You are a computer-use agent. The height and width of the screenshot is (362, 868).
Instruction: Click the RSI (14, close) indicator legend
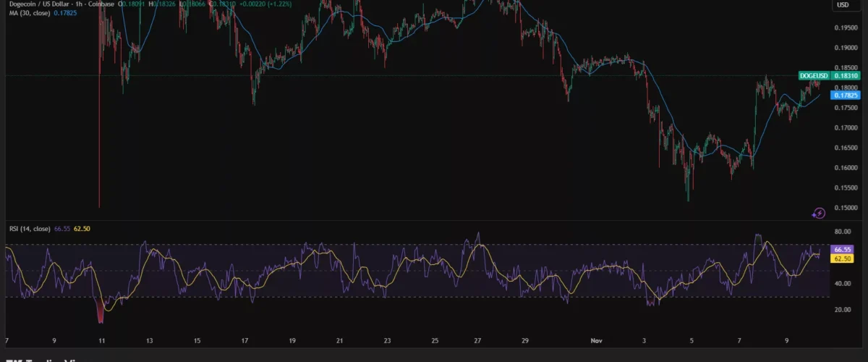30,229
